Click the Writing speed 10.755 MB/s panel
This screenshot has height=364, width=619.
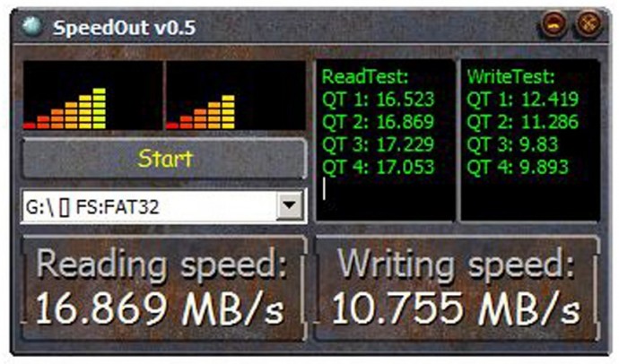pyautogui.click(x=457, y=288)
